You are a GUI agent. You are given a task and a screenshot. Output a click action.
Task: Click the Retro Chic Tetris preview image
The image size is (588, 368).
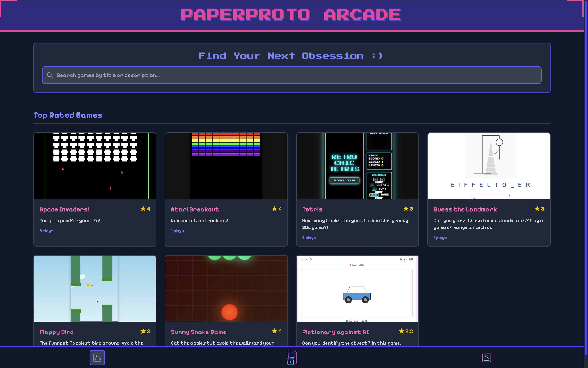pos(357,166)
